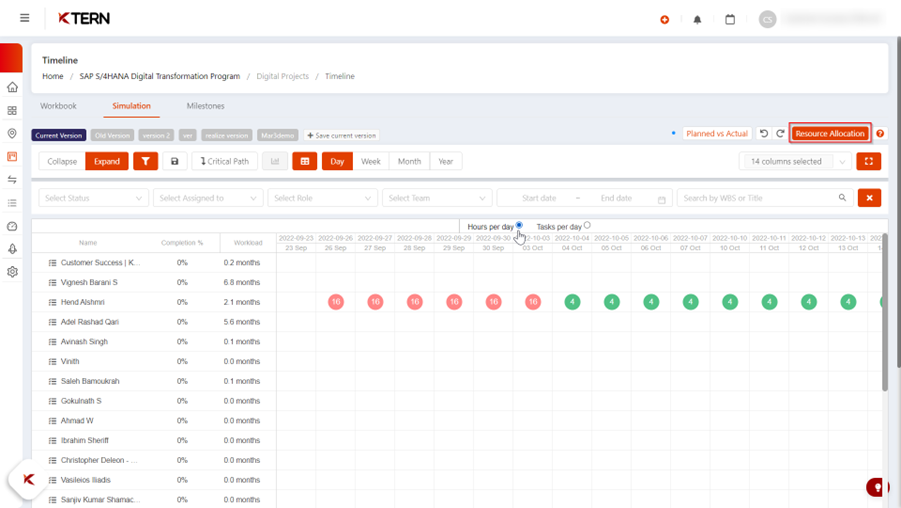The height and width of the screenshot is (508, 901).
Task: Switch timeline scale to Day
Action: pos(337,161)
